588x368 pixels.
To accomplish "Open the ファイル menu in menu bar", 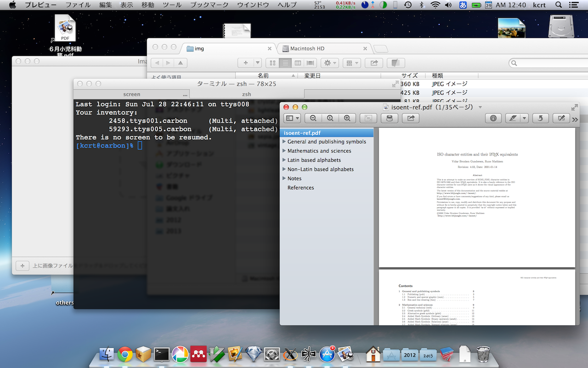I will tap(78, 5).
